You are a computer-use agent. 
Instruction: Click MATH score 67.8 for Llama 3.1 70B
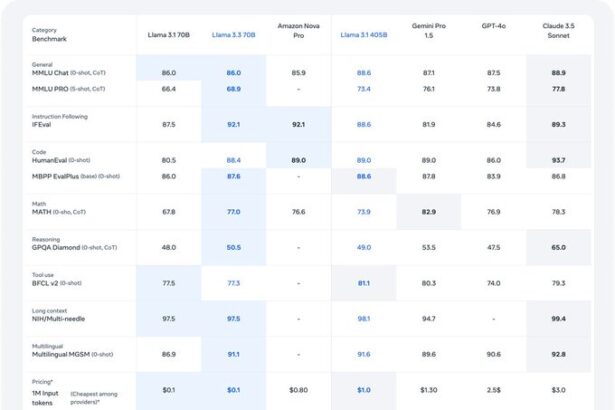pyautogui.click(x=169, y=212)
